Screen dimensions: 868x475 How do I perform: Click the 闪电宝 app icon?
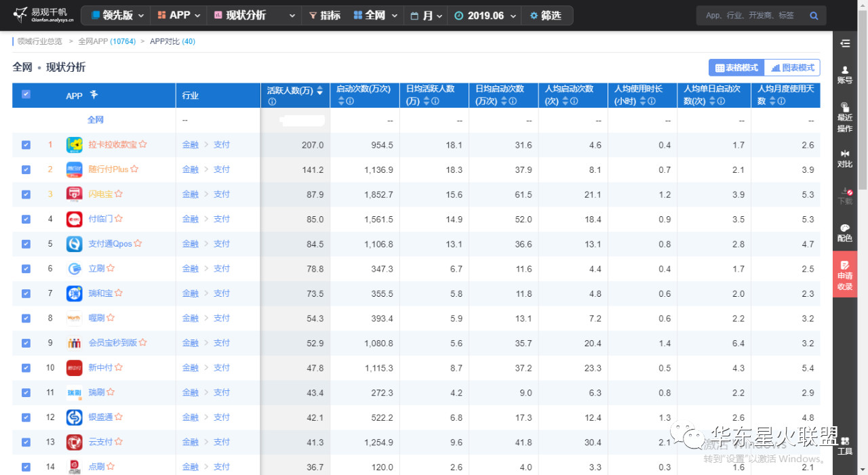(75, 194)
